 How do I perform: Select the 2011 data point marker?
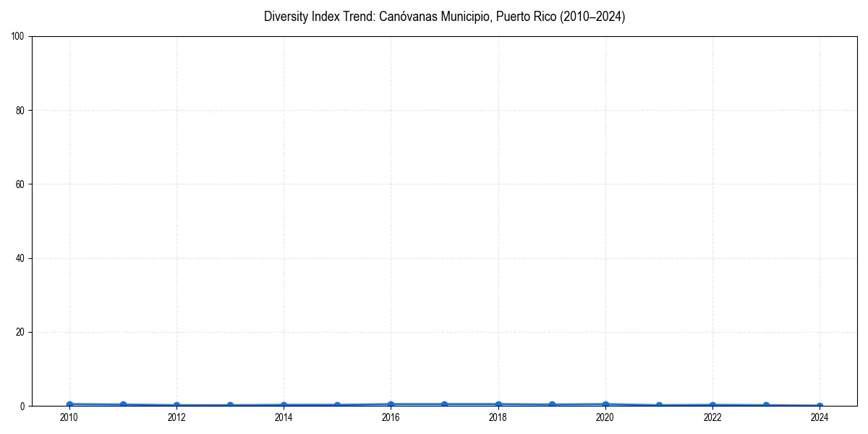point(122,403)
